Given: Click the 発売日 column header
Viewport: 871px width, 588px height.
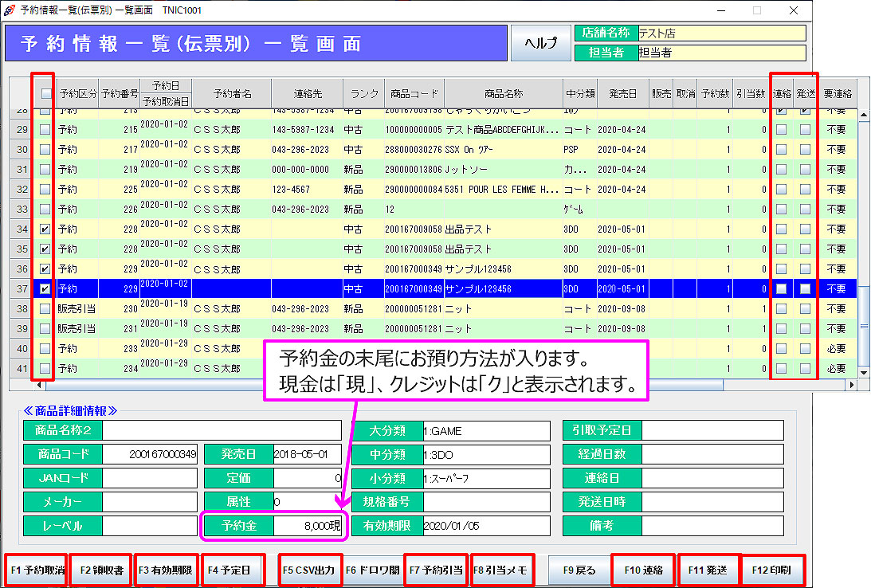Looking at the screenshot, I should [x=622, y=93].
